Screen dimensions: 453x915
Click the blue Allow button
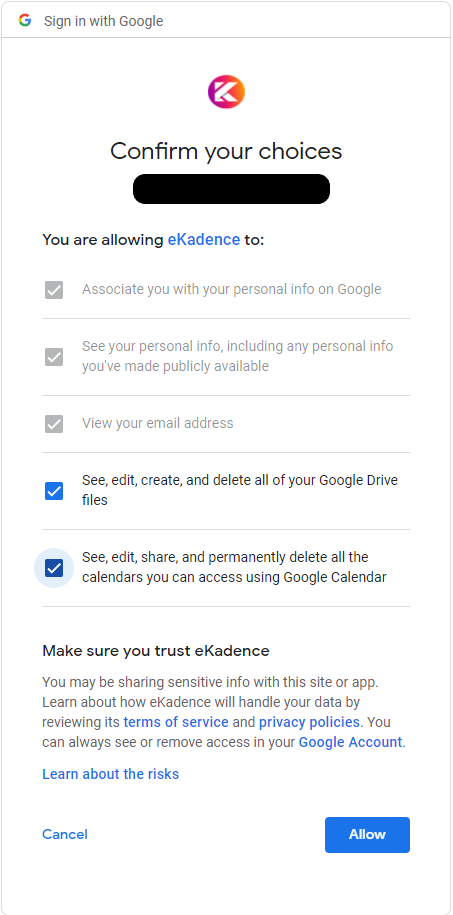tap(367, 834)
